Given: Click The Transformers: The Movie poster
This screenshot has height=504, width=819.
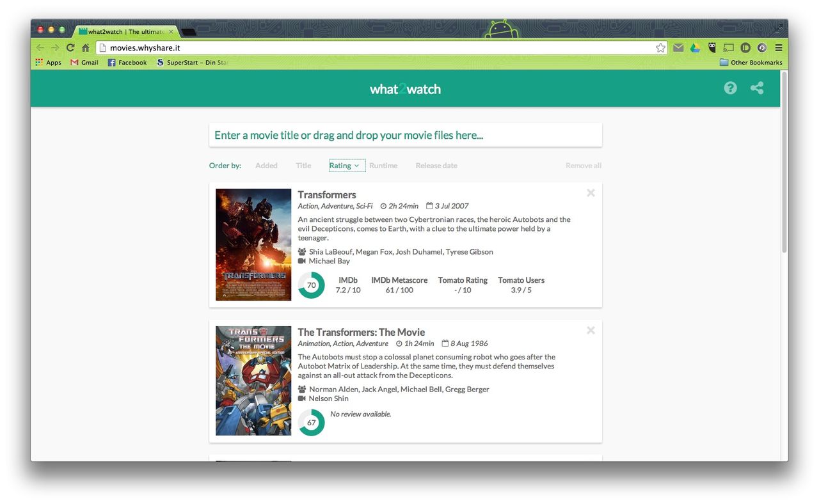Looking at the screenshot, I should click(x=253, y=381).
